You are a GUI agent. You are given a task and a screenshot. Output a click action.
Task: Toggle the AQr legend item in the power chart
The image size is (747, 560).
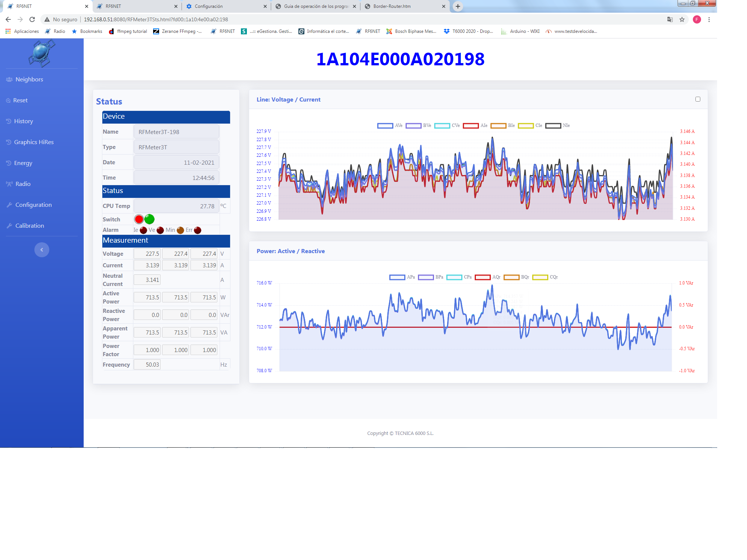(482, 277)
